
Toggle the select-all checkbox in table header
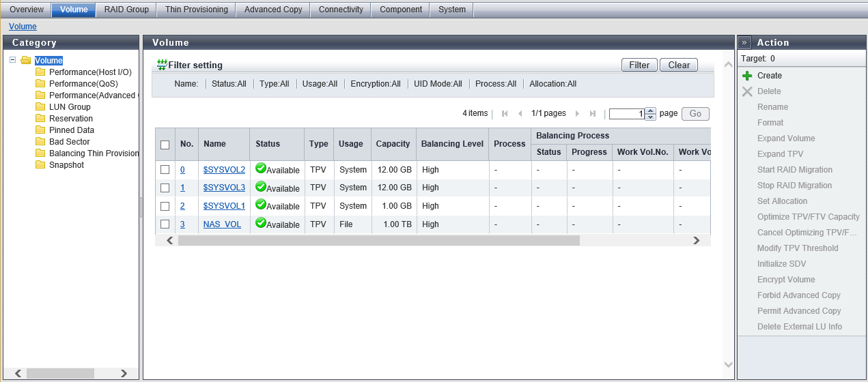(165, 145)
